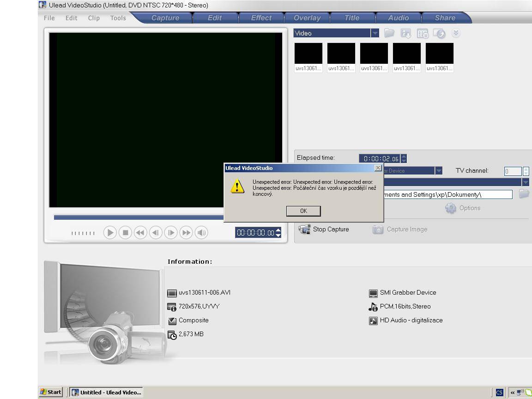Open the File menu

[49, 18]
